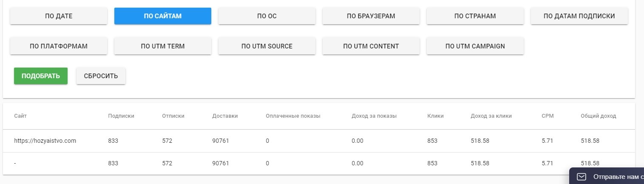
Task: Group statistics by По ОС
Action: (267, 16)
